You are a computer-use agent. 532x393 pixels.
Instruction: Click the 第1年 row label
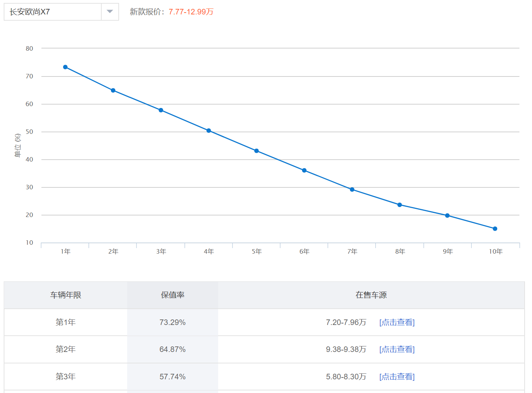tap(66, 322)
